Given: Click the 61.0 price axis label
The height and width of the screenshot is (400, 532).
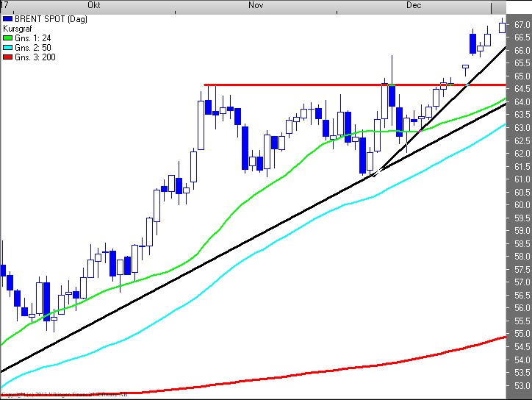Looking at the screenshot, I should [x=522, y=179].
